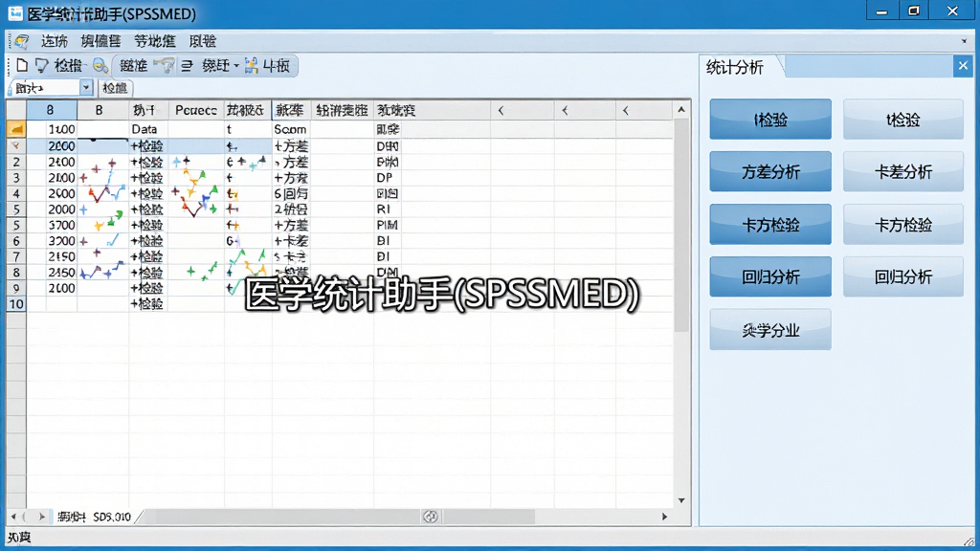The height and width of the screenshot is (551, 980).
Task: Open the third menu in the menu bar
Action: tap(155, 41)
